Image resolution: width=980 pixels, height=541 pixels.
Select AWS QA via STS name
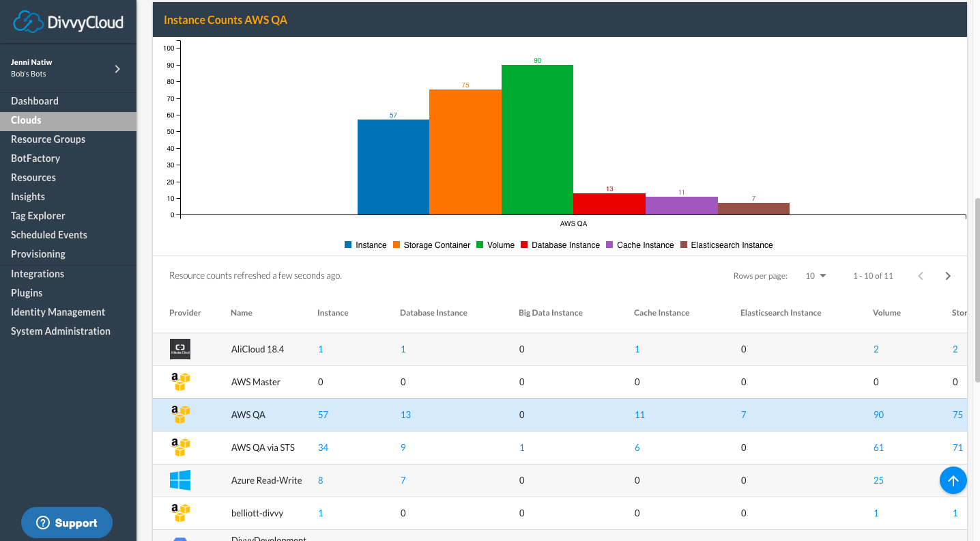coord(263,447)
